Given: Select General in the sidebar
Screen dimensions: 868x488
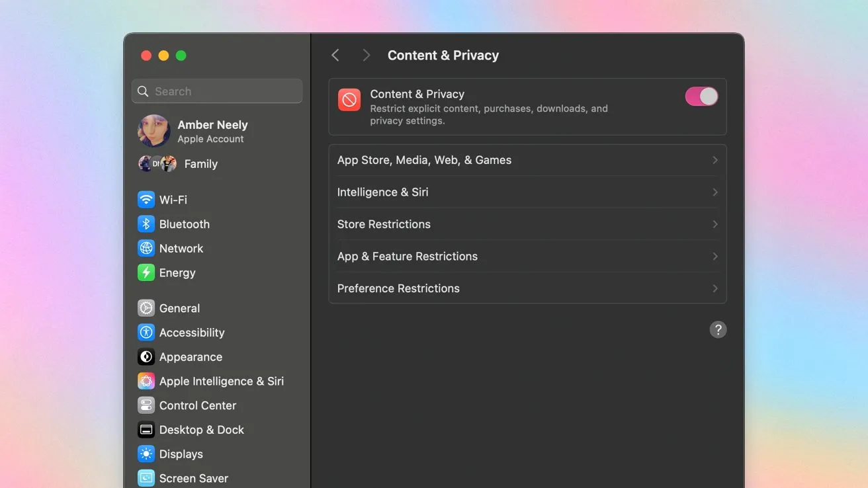Looking at the screenshot, I should click(x=179, y=307).
